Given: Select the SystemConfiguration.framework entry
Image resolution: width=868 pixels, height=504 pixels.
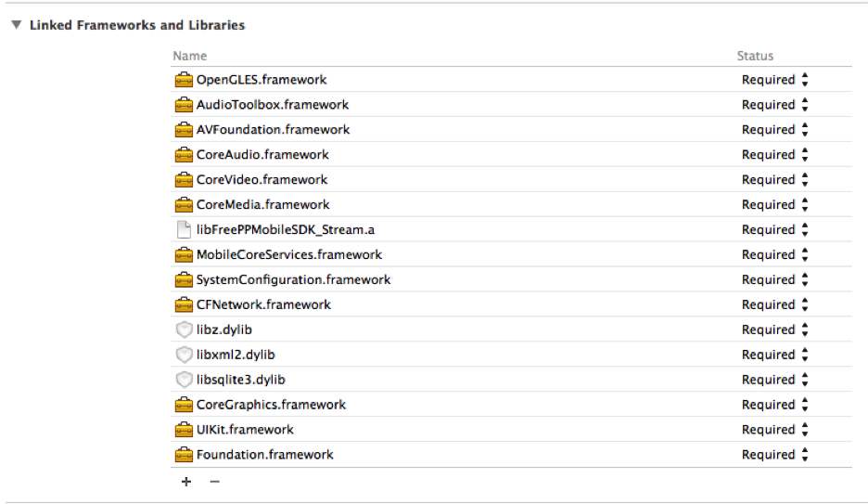Looking at the screenshot, I should coord(293,280).
